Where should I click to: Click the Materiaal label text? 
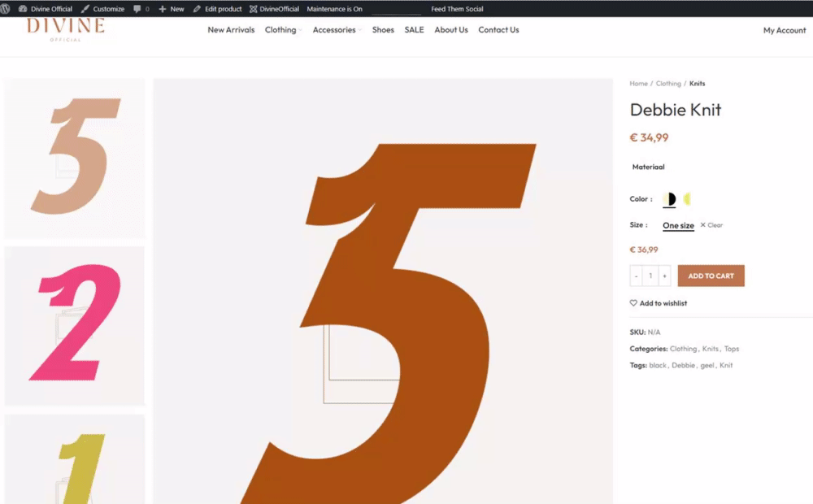[x=648, y=167]
